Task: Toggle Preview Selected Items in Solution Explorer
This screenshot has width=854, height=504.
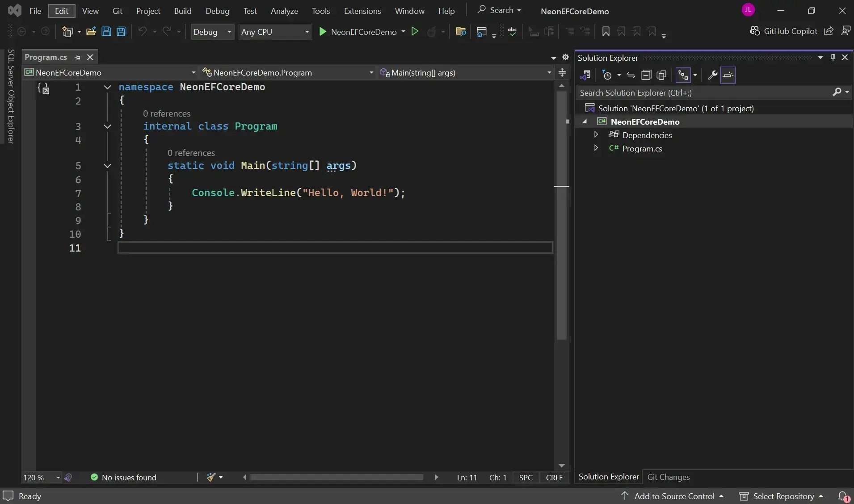Action: pyautogui.click(x=728, y=75)
